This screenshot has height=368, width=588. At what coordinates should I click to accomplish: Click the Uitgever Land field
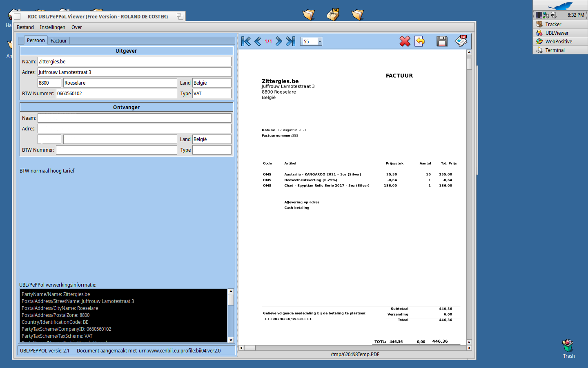(212, 83)
